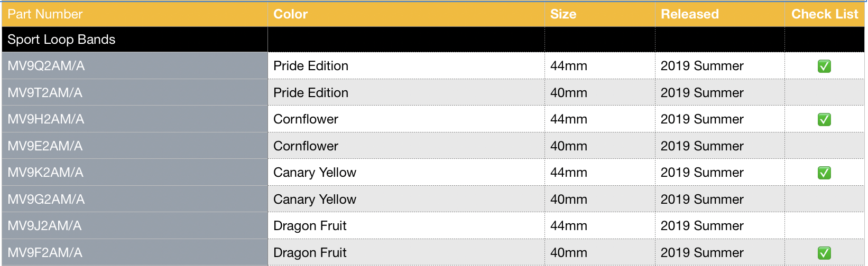The height and width of the screenshot is (266, 868).
Task: Select the MV9Q2AM/A part number cell
Action: pos(46,66)
